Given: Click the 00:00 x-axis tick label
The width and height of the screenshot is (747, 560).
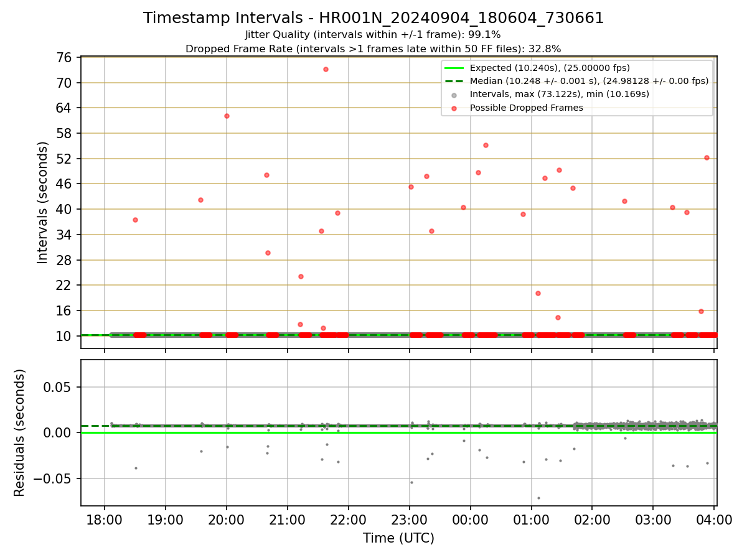Looking at the screenshot, I should point(470,521).
